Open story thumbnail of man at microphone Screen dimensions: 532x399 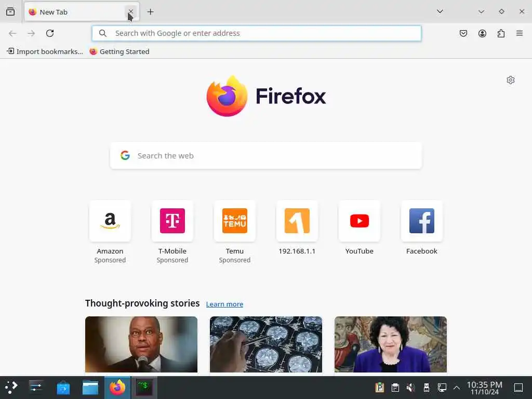pyautogui.click(x=141, y=344)
